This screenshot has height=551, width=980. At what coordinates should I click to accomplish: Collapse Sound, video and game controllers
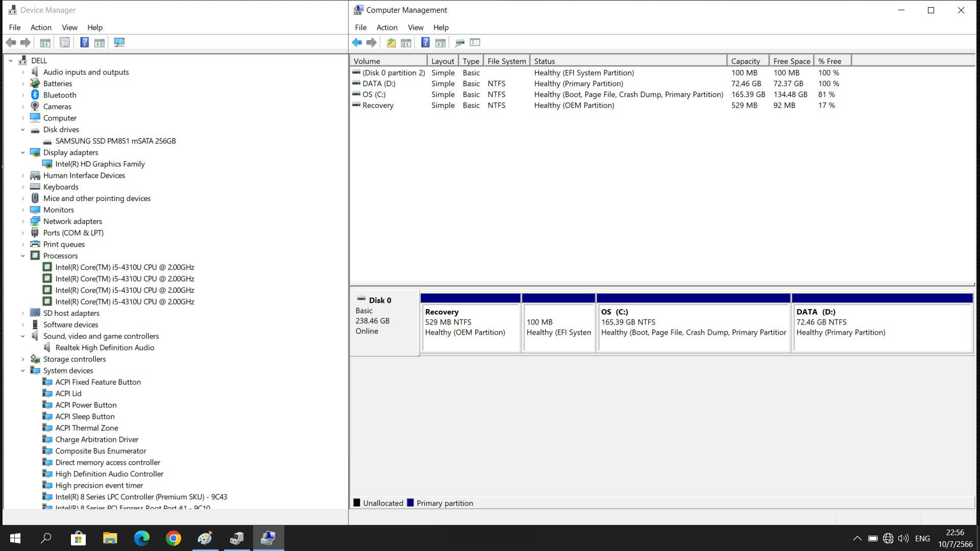pyautogui.click(x=23, y=336)
